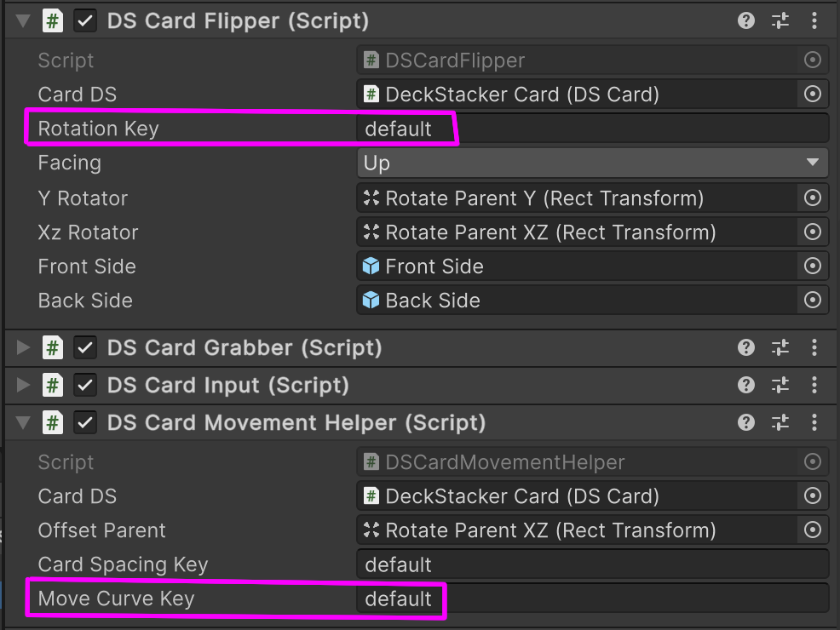Open DS Card Movement Helper three-dot menu
840x630 pixels.
click(814, 423)
